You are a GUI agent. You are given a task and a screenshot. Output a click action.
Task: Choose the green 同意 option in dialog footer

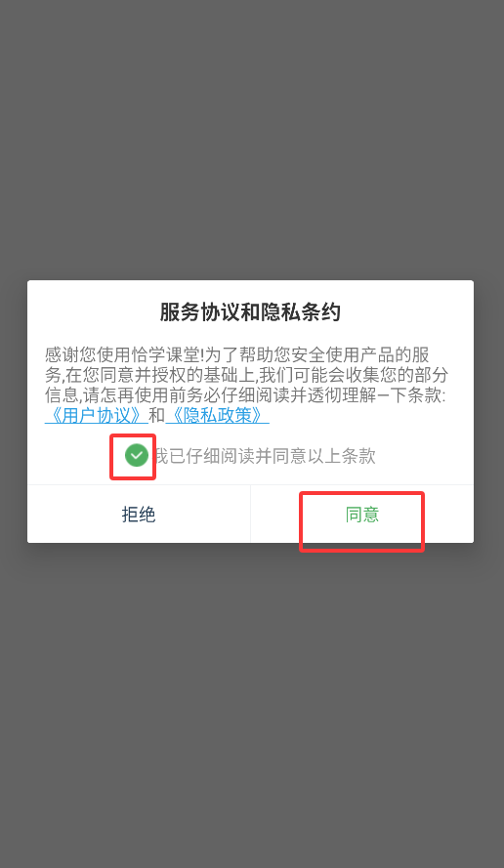pos(361,515)
